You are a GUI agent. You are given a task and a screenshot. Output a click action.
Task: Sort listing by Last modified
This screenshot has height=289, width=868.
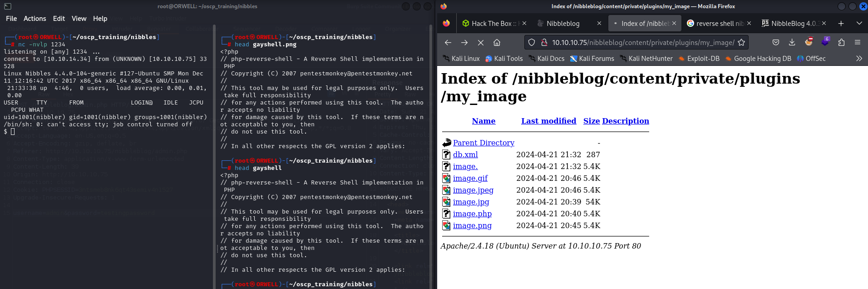point(548,121)
